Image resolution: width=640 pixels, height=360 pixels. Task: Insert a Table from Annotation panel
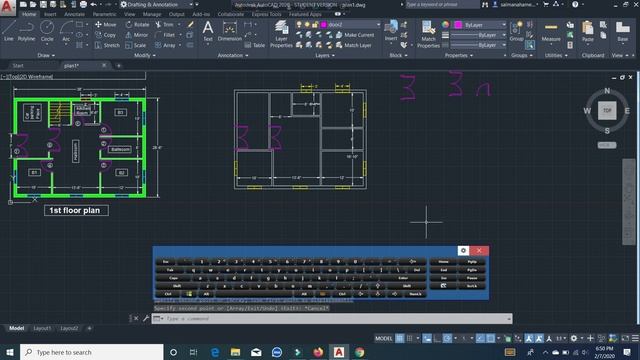(255, 45)
